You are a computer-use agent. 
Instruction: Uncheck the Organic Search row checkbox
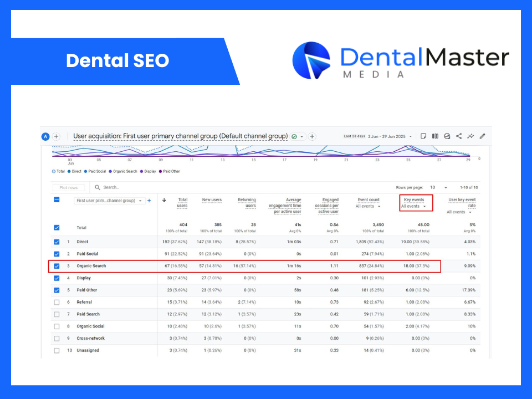point(57,266)
